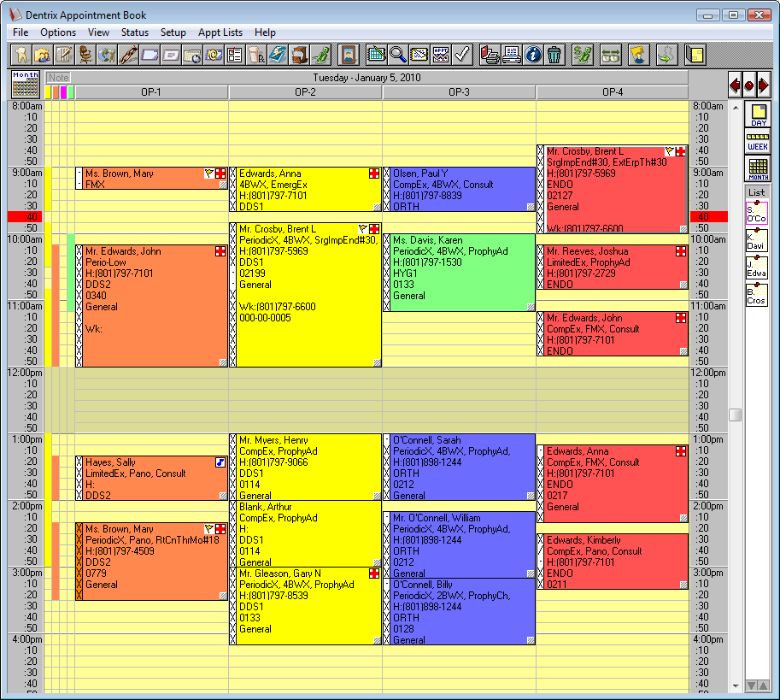Click the Note button
The image size is (780, 700).
pyautogui.click(x=58, y=78)
